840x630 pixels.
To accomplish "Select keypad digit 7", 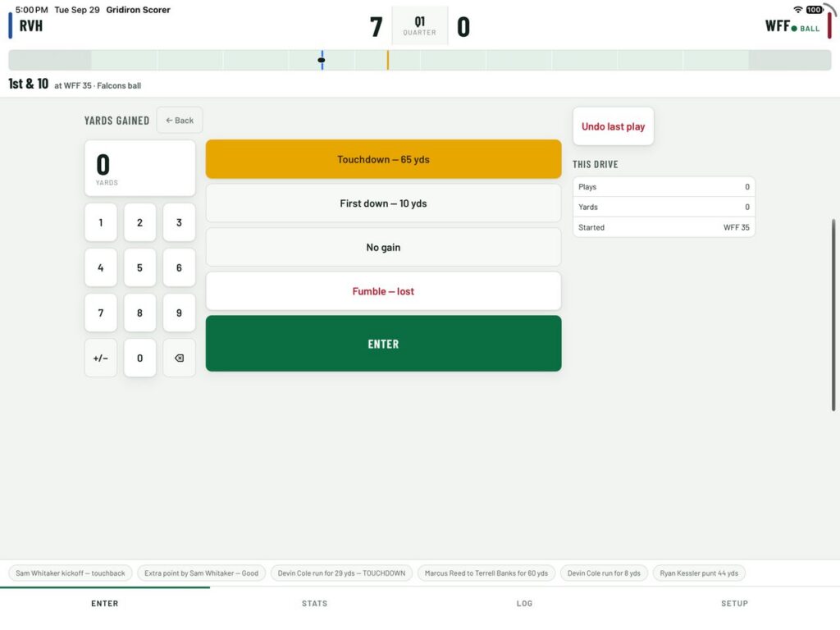I will coord(101,313).
